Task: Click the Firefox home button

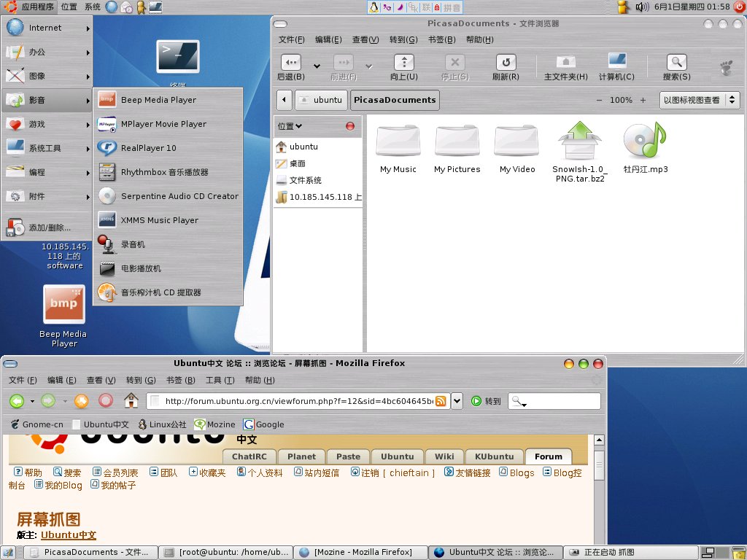Action: click(x=131, y=400)
